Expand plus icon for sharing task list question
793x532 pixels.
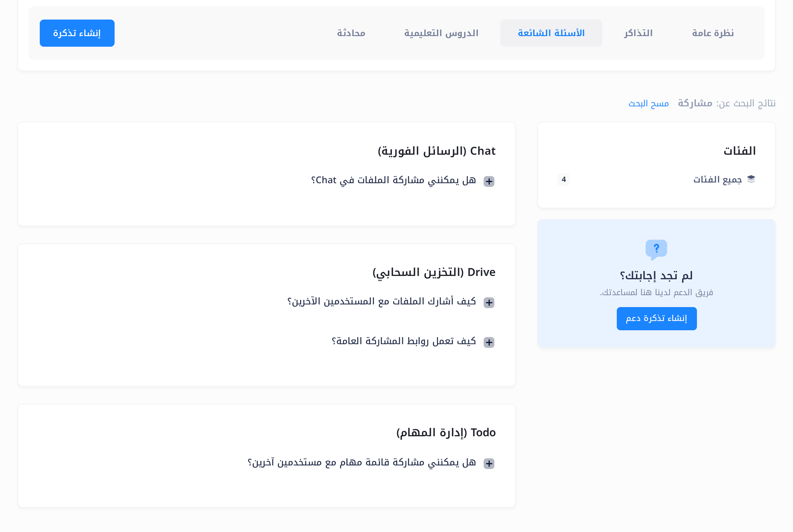489,463
